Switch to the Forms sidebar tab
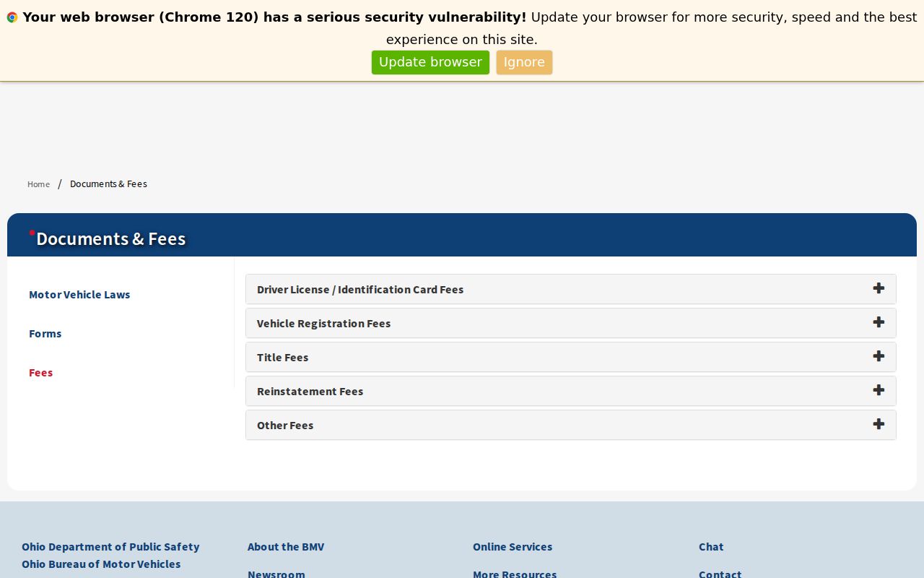This screenshot has height=578, width=924. tap(45, 334)
